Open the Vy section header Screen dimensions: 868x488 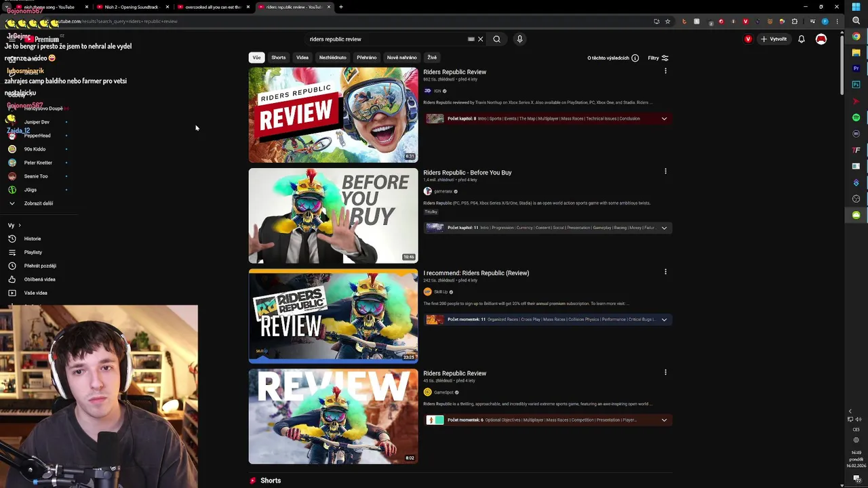click(14, 226)
